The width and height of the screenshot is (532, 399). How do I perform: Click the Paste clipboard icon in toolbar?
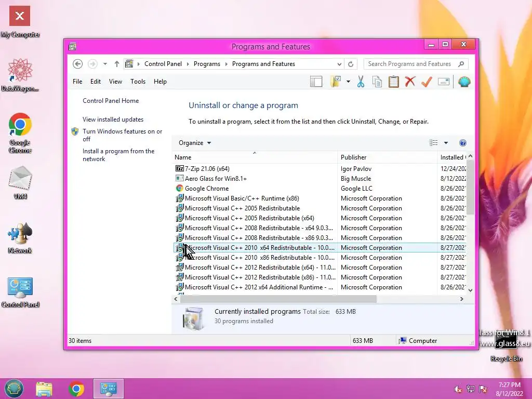(x=394, y=82)
